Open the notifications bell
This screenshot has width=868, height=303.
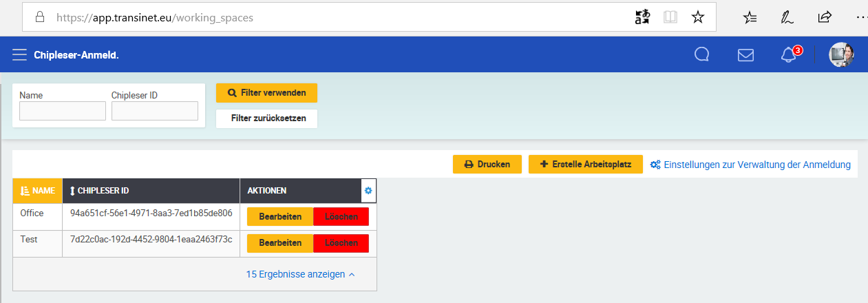tap(789, 55)
